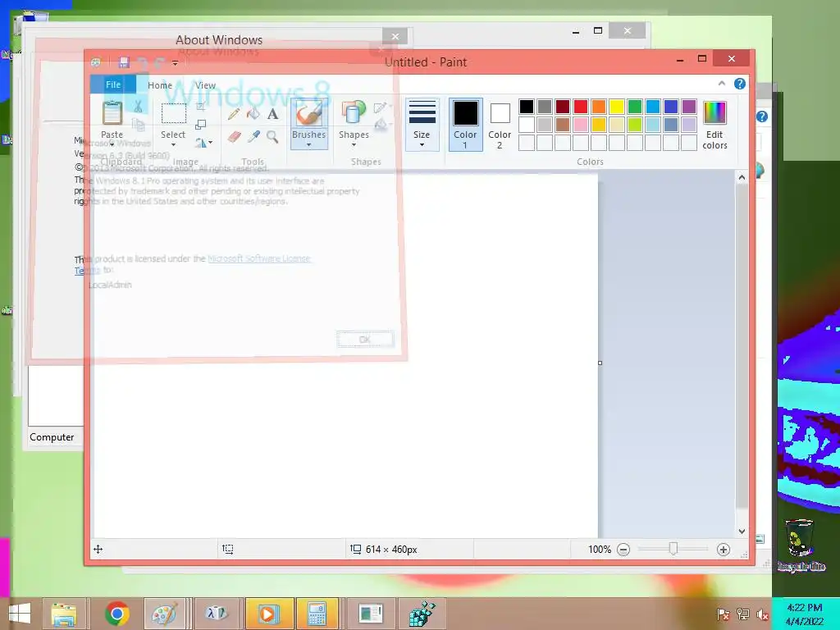Click the Crop icon in Image group

tap(201, 107)
